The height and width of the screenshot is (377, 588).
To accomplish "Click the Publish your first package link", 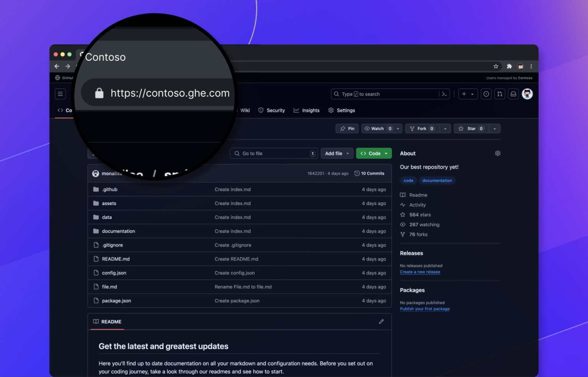I will coord(424,308).
